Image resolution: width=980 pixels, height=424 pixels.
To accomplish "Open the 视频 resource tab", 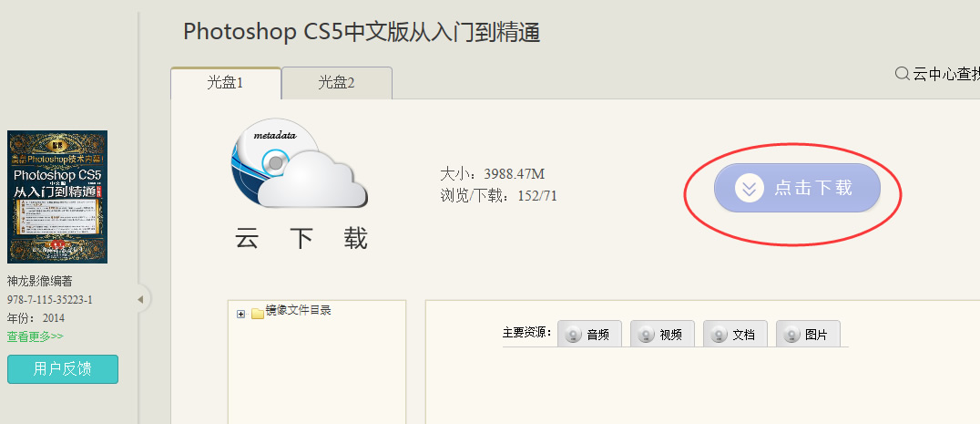I will [662, 334].
